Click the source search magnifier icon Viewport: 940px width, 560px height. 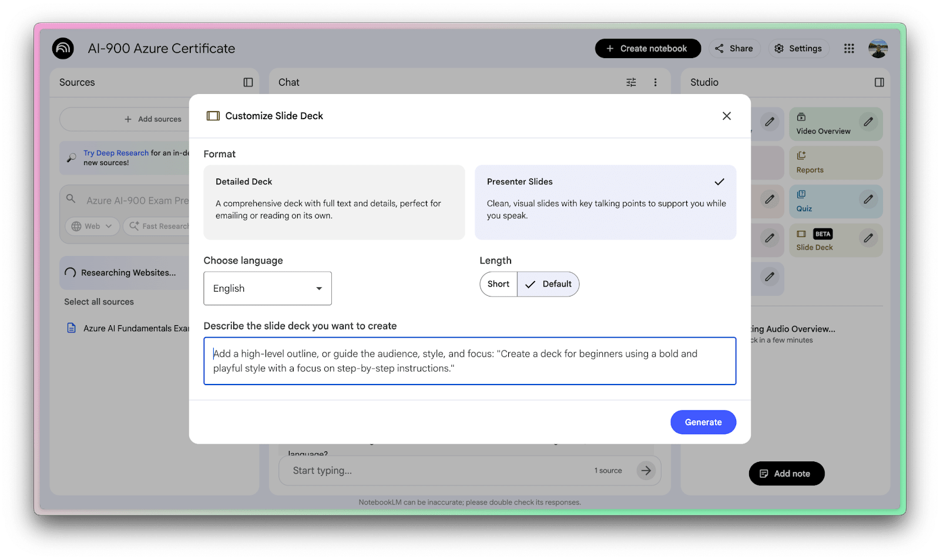(70, 198)
